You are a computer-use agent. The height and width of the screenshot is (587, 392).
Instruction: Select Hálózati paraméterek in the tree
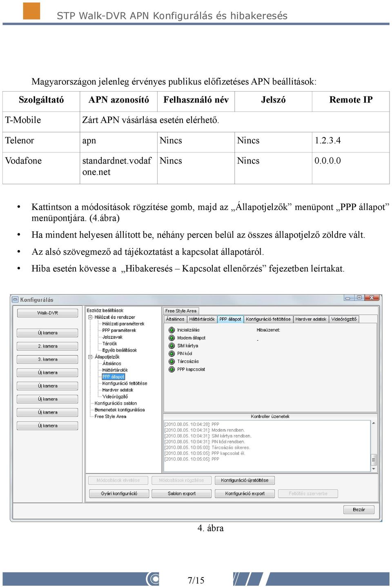[x=123, y=324]
